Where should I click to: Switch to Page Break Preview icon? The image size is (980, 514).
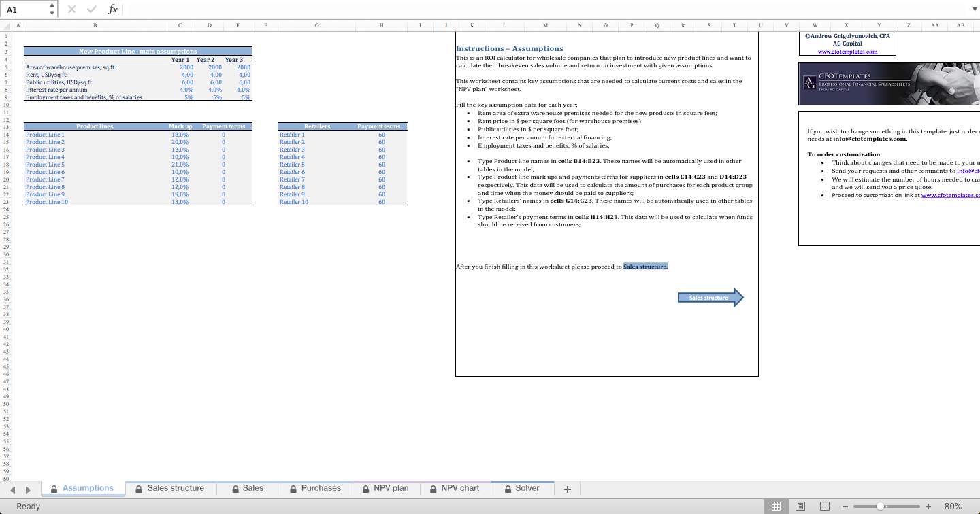coord(824,506)
